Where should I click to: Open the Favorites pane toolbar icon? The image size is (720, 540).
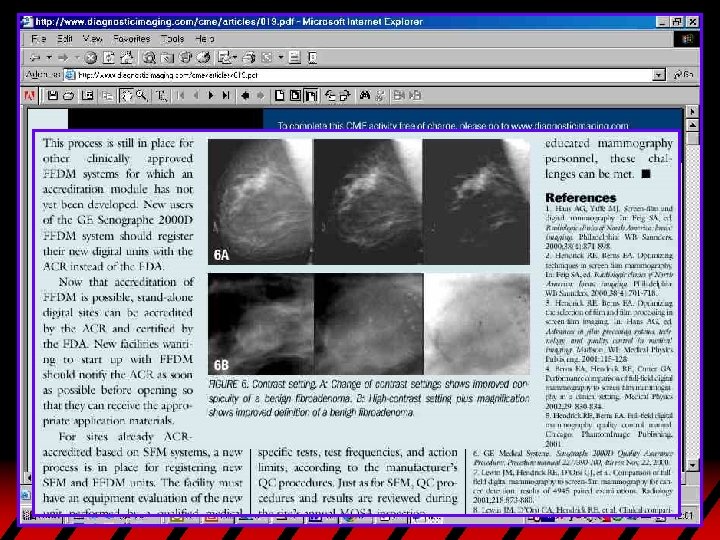[x=167, y=58]
